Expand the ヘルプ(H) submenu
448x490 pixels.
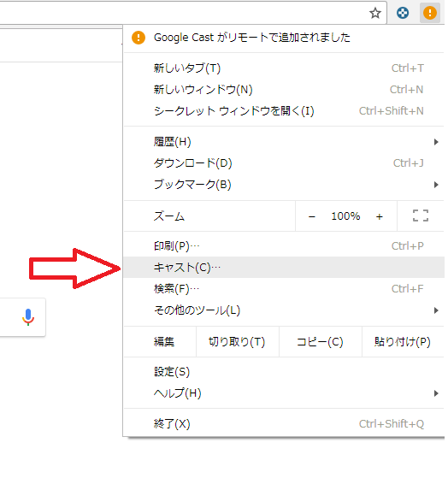pos(284,393)
